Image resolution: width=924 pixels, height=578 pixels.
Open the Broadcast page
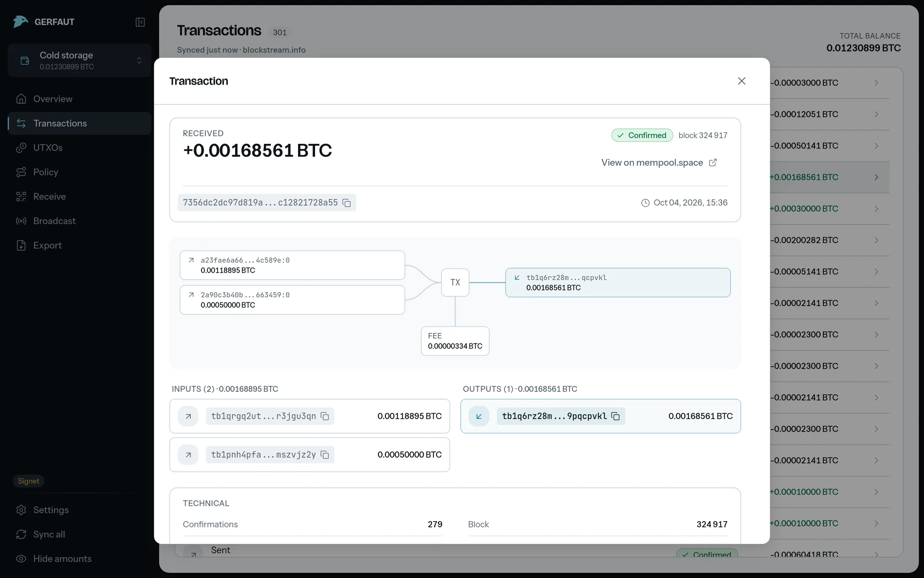click(x=79, y=221)
